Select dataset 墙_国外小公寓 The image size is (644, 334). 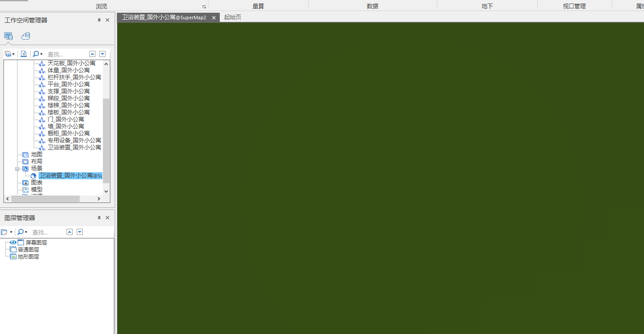tap(66, 126)
